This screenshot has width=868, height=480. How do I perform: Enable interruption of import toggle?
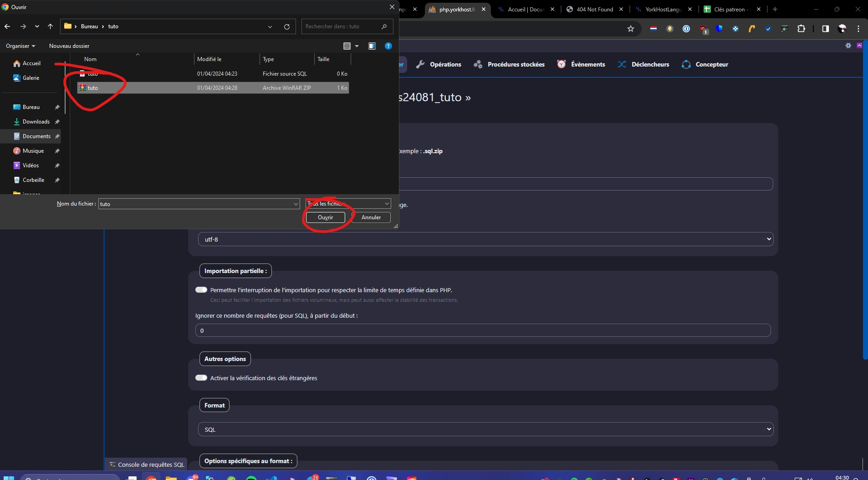pos(201,290)
